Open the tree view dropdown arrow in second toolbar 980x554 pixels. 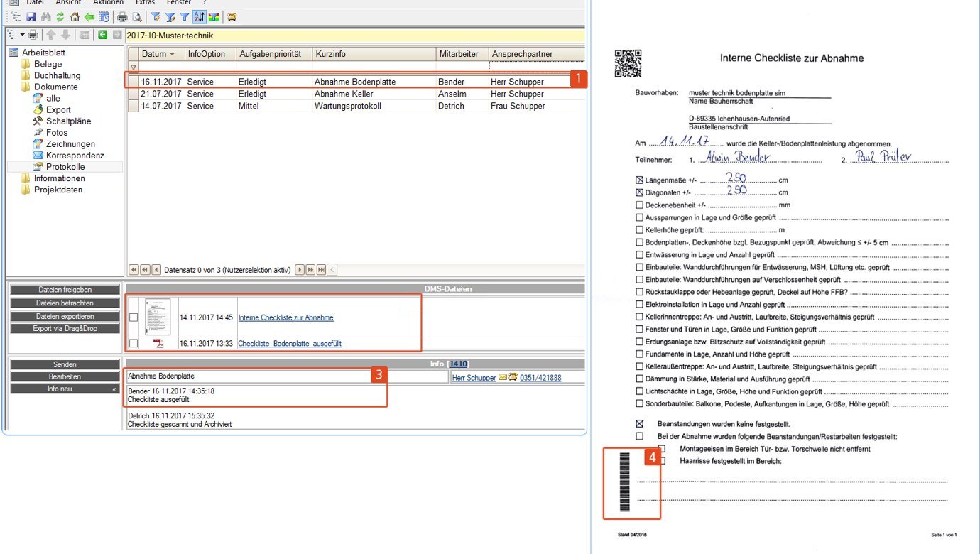22,35
